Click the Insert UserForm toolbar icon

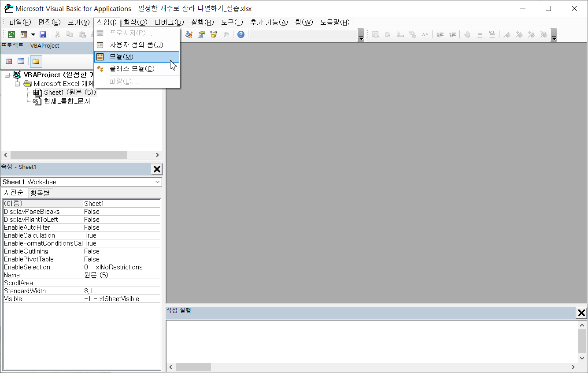click(24, 34)
